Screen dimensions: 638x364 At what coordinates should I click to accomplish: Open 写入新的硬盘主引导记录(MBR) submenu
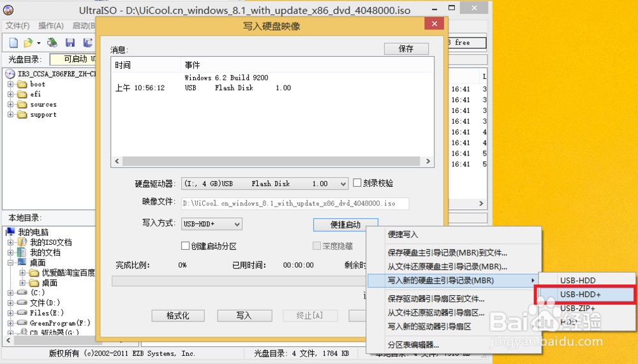(453, 280)
